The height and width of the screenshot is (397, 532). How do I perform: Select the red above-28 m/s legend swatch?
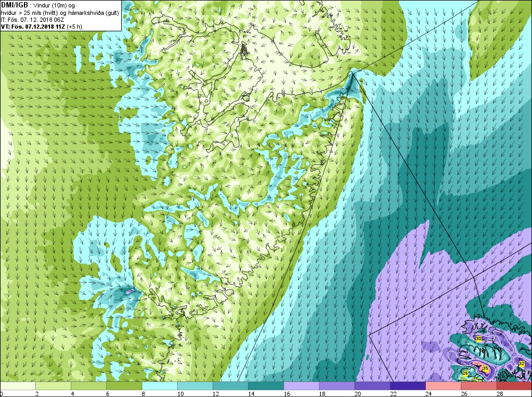[x=514, y=386]
